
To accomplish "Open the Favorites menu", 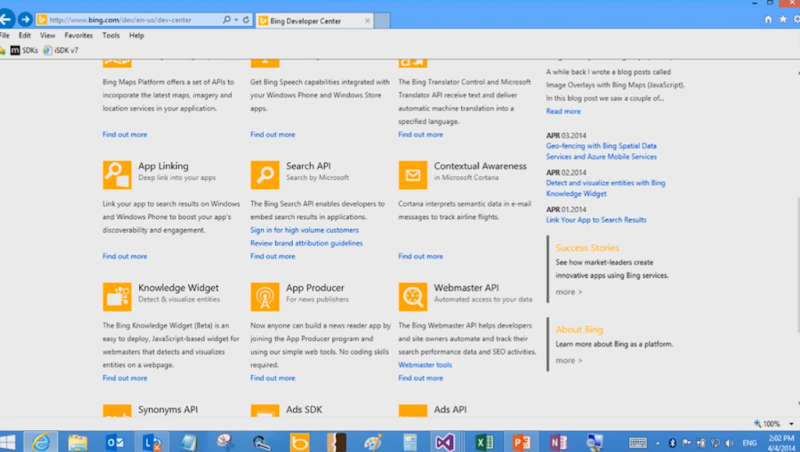I will [x=79, y=35].
